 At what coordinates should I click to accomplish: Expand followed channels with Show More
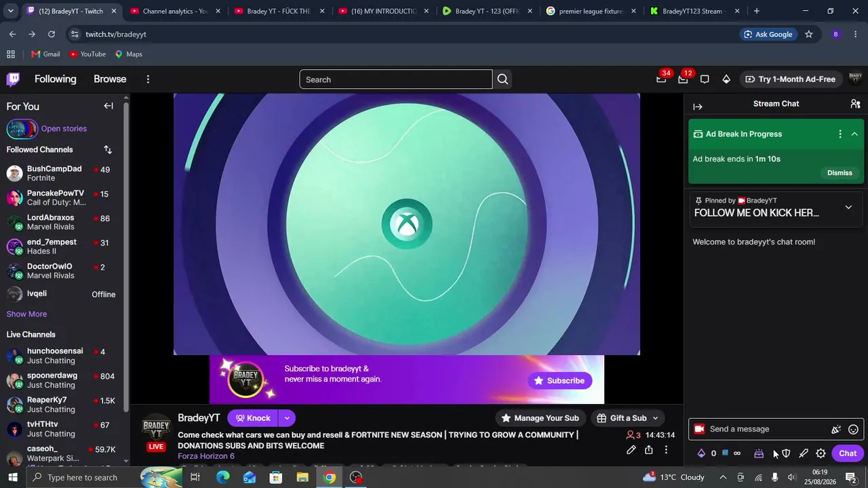coord(26,314)
